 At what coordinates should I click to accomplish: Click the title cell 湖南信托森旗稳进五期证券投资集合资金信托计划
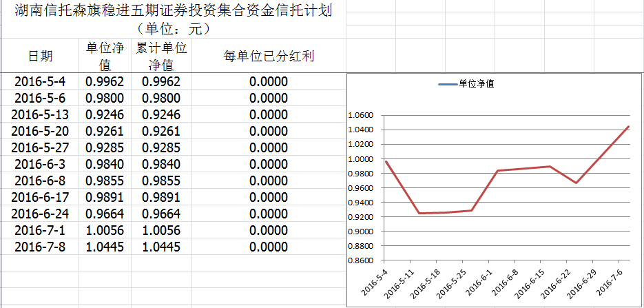coord(172,13)
